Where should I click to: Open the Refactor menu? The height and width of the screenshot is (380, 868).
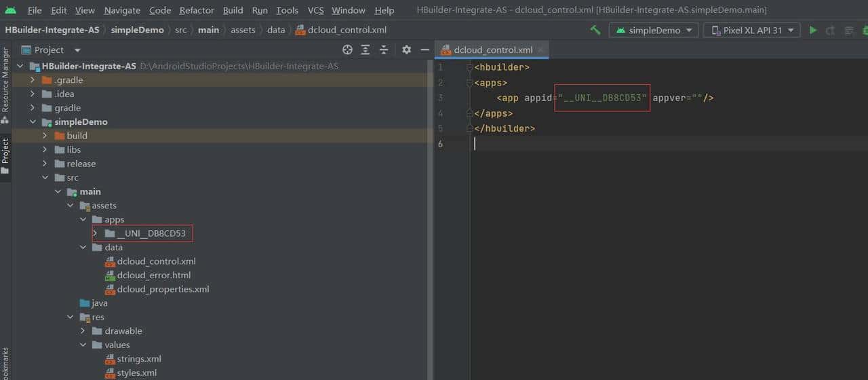pos(197,10)
